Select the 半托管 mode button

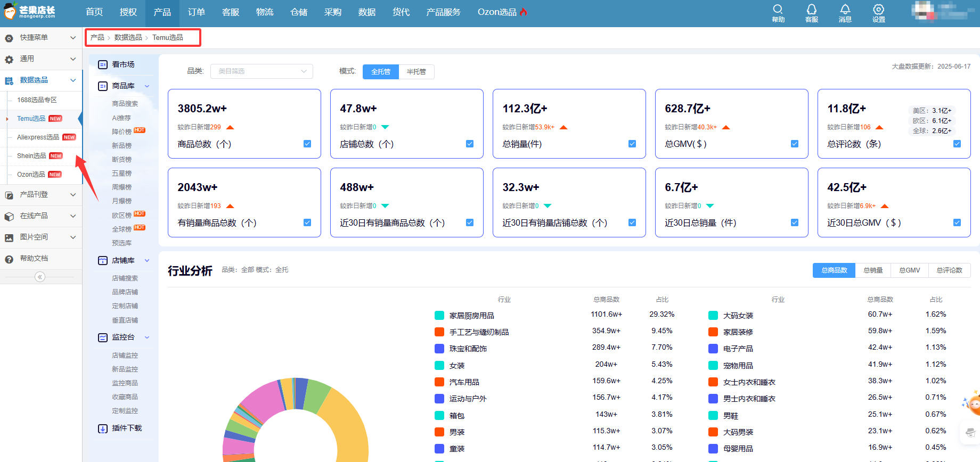(416, 72)
